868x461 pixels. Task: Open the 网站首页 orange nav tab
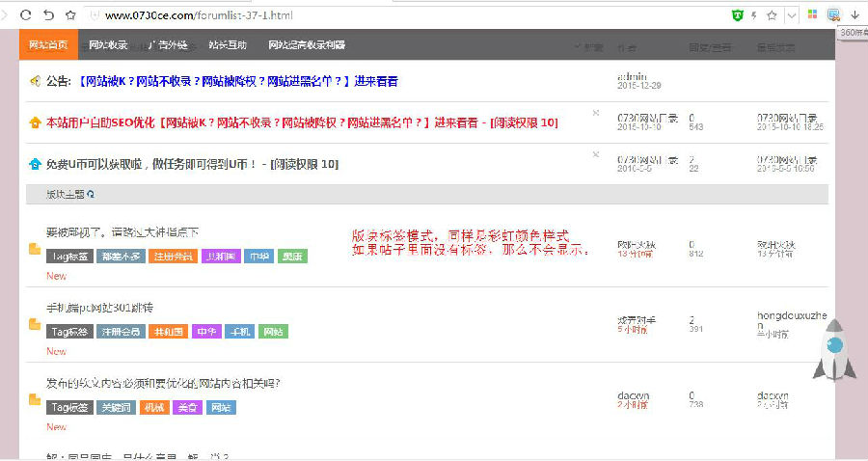(x=48, y=45)
